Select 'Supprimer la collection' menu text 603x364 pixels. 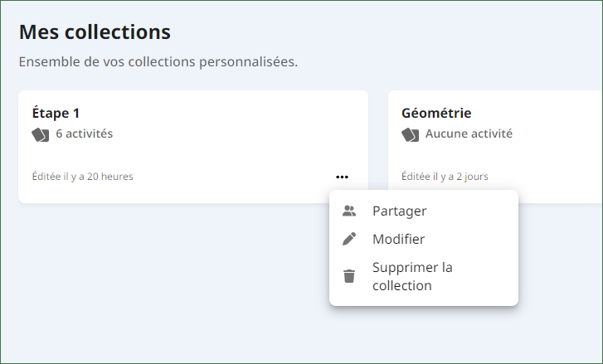click(x=412, y=276)
